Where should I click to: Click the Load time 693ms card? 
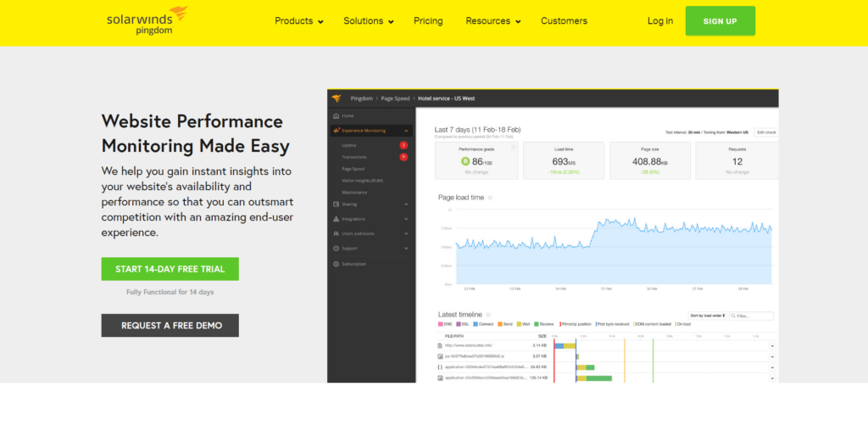(564, 160)
